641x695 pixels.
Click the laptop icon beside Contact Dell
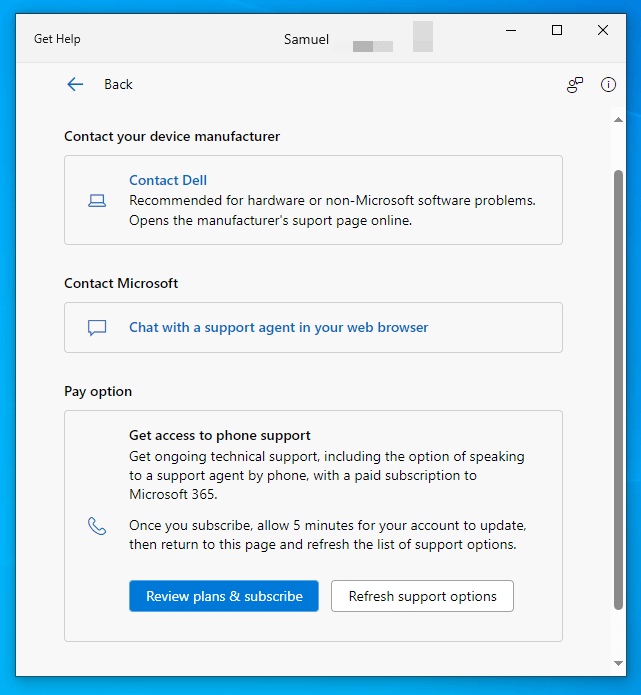coord(97,201)
